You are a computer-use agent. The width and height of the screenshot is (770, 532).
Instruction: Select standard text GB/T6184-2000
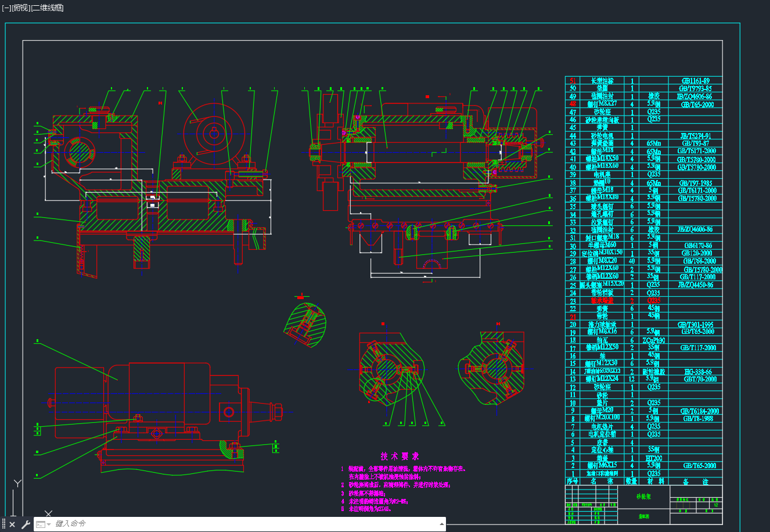point(700,411)
